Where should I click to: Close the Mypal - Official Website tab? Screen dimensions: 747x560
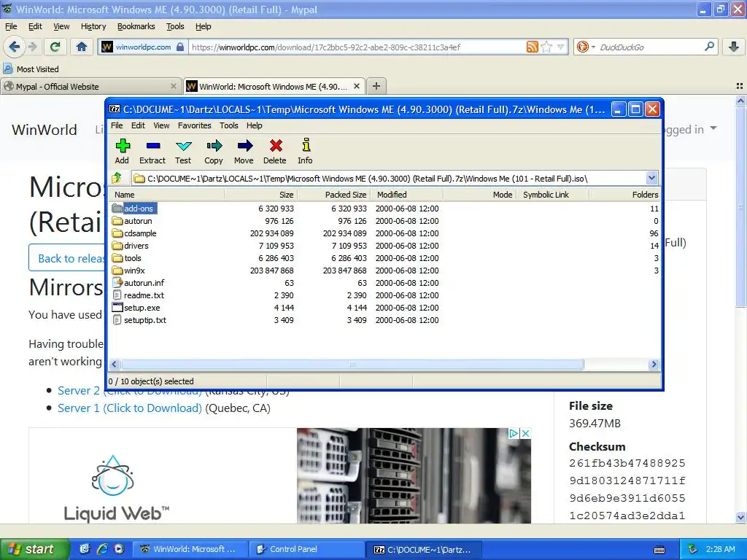click(x=174, y=86)
